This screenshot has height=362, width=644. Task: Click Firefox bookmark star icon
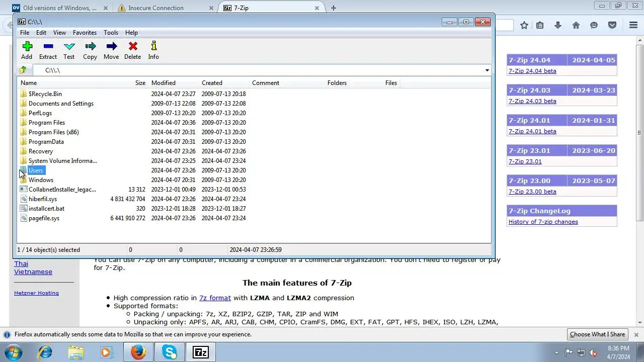pyautogui.click(x=524, y=25)
